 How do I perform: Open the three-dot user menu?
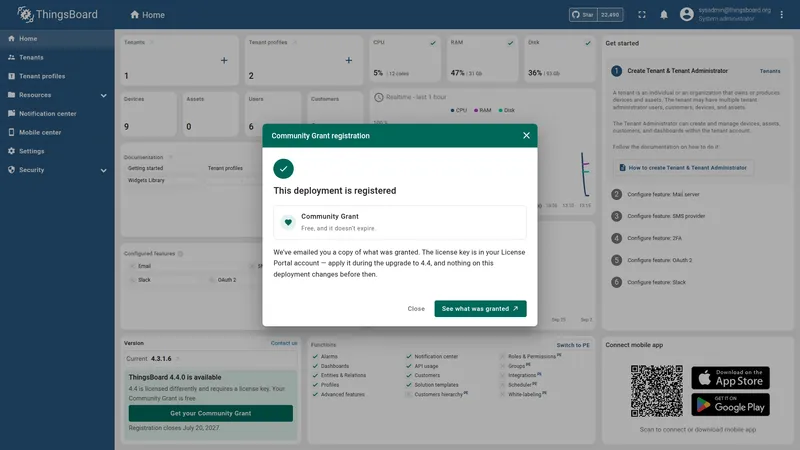click(x=782, y=15)
